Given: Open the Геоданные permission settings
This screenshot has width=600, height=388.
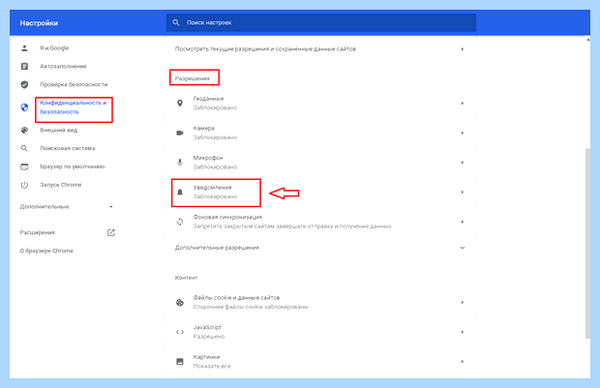Looking at the screenshot, I should 321,103.
